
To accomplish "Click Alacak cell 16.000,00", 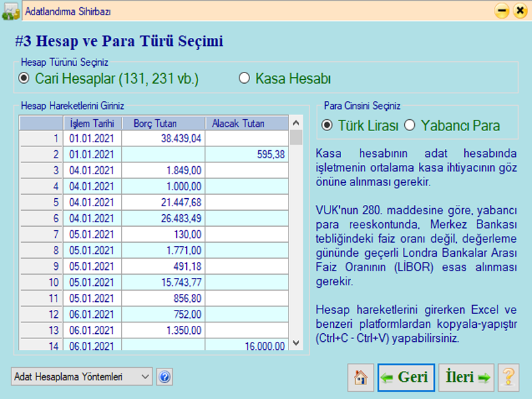I will click(247, 344).
